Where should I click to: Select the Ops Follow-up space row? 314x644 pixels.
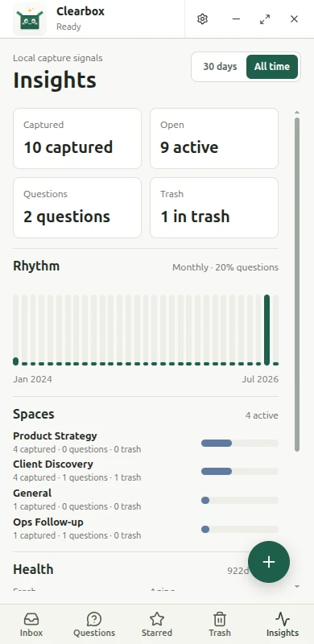coord(146,529)
